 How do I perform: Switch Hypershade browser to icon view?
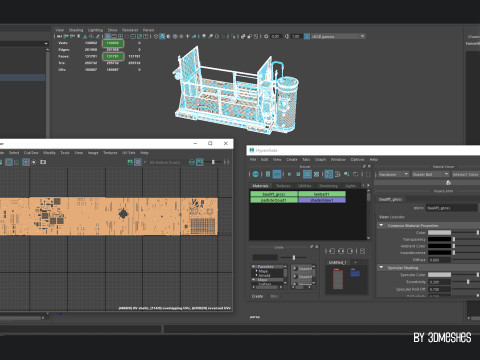point(268,174)
